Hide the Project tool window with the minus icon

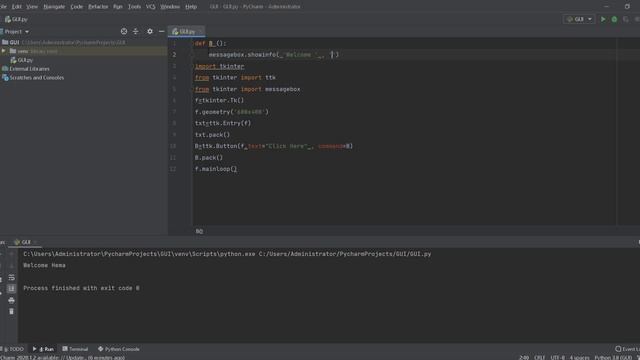point(162,31)
